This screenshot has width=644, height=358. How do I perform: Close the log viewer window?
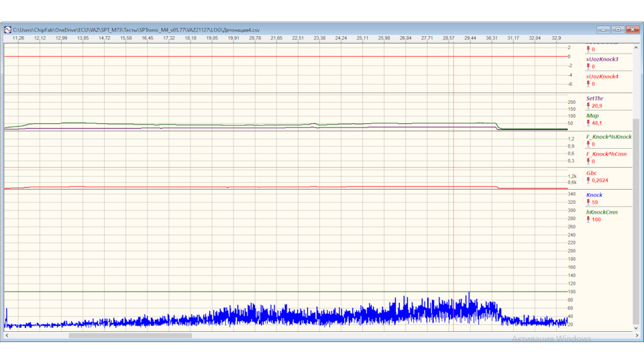coord(633,29)
